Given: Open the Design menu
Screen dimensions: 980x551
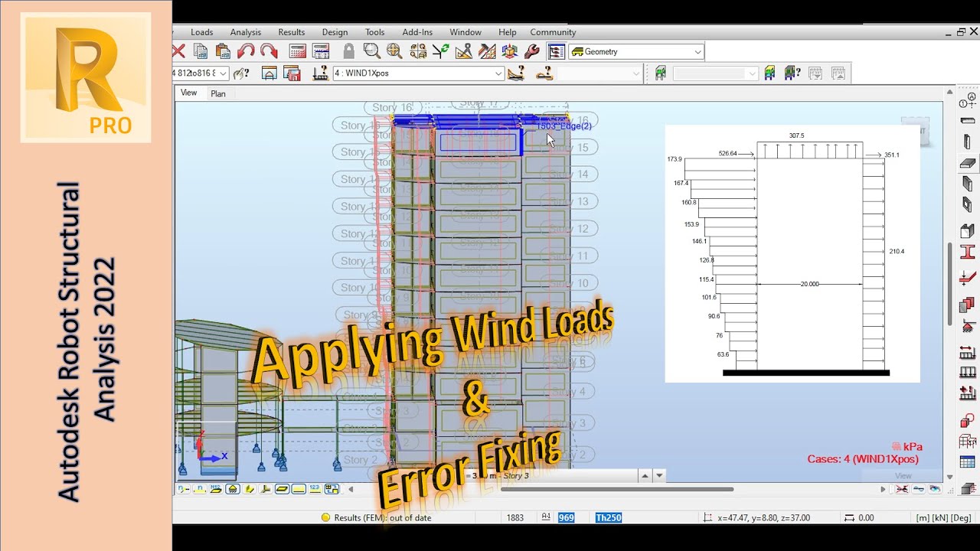Looking at the screenshot, I should [335, 32].
